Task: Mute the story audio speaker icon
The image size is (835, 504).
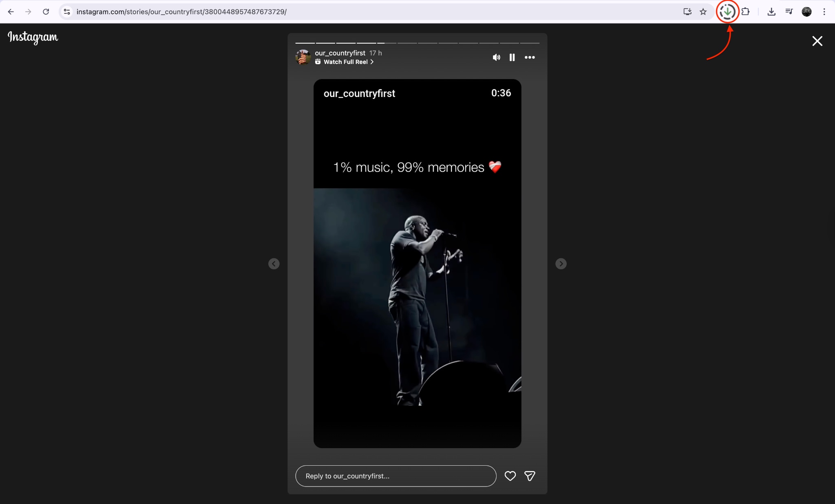Action: point(496,57)
